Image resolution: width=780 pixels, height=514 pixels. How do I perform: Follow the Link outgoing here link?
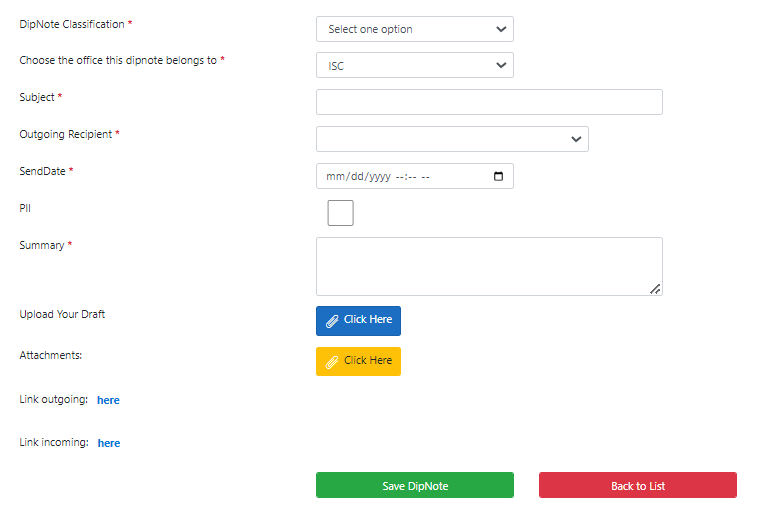pos(108,400)
